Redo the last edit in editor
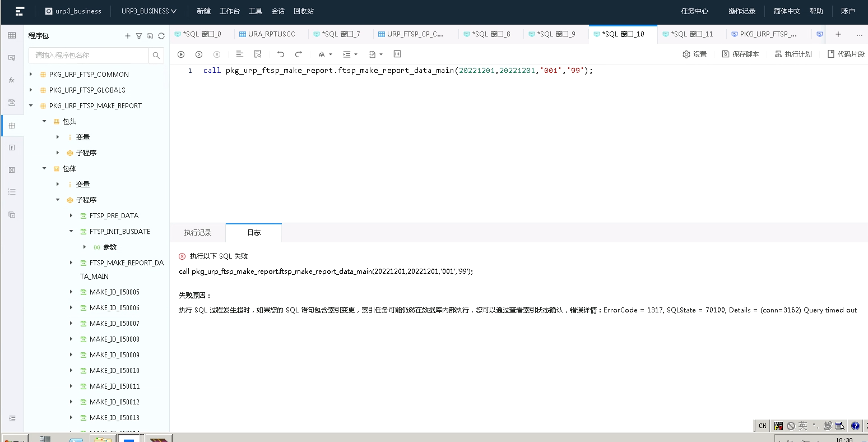The image size is (868, 442). coord(299,54)
